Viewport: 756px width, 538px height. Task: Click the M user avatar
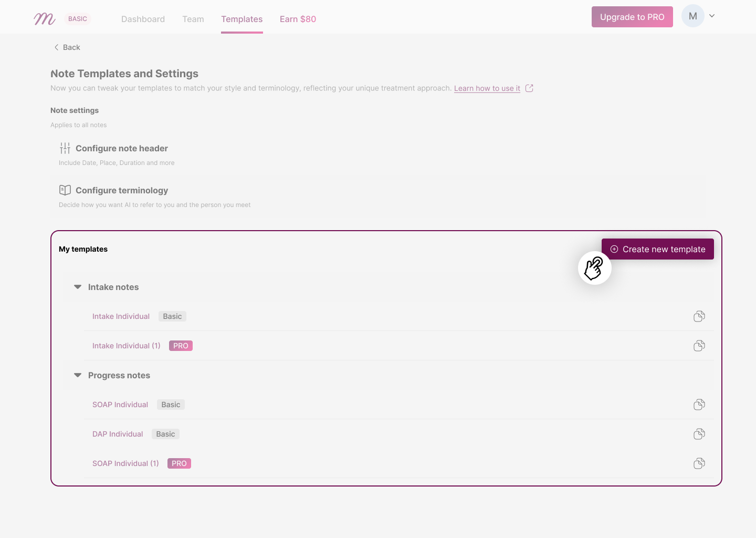tap(693, 16)
